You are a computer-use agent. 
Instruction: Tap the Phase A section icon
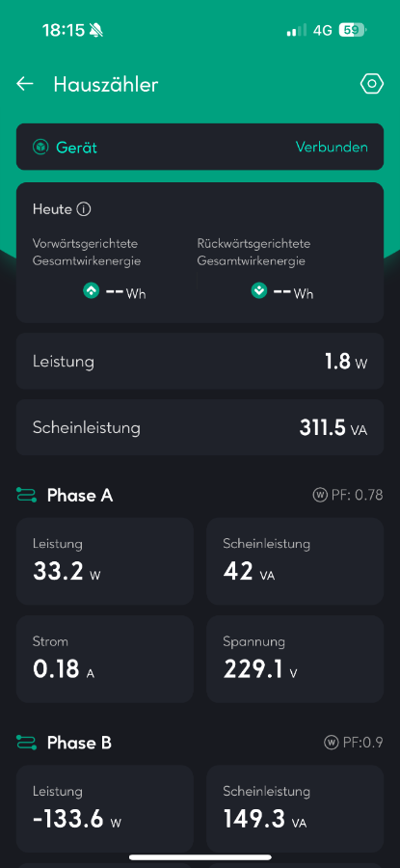(26, 495)
